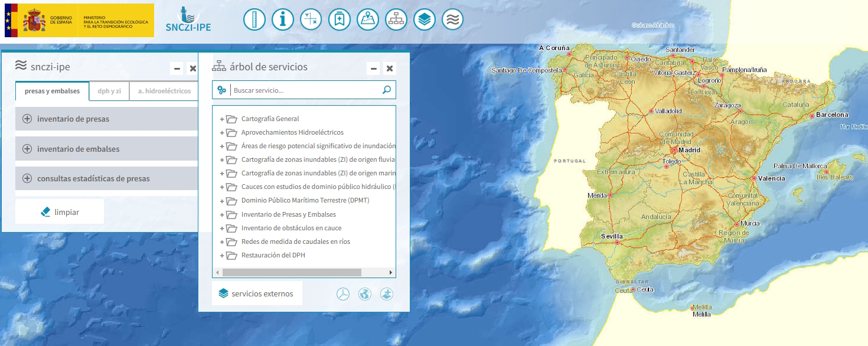Open the árbol de servicios panel icon
This screenshot has width=868, height=346.
tap(396, 19)
